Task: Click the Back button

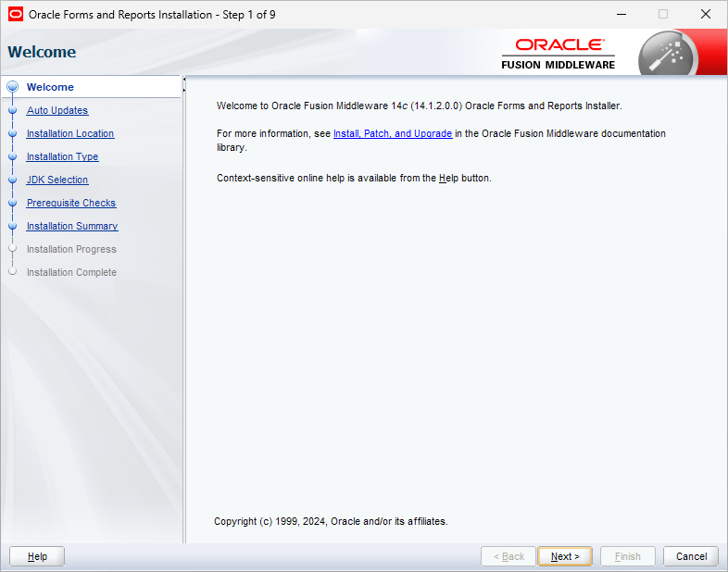Action: (508, 556)
